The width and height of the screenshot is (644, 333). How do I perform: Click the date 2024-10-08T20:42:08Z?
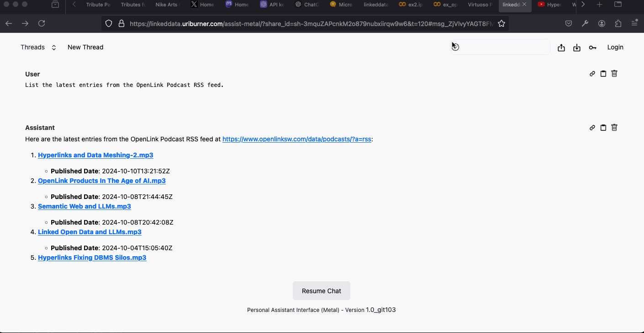pyautogui.click(x=137, y=222)
